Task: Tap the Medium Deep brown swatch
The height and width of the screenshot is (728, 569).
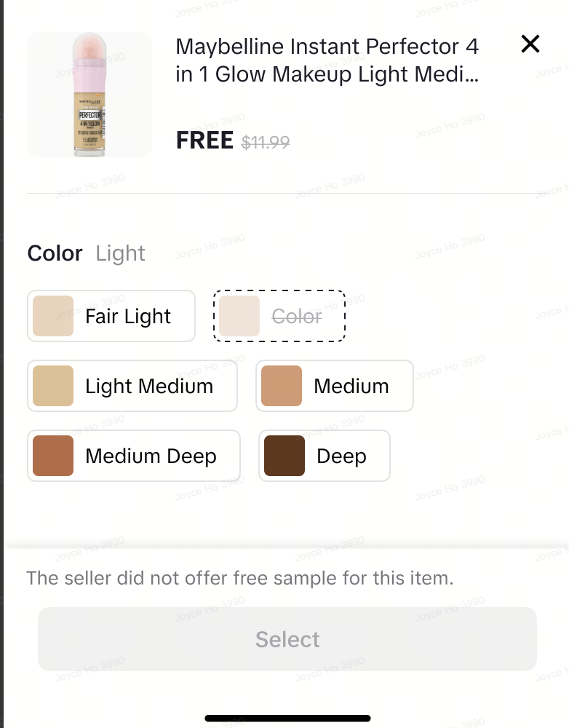Action: [x=53, y=456]
